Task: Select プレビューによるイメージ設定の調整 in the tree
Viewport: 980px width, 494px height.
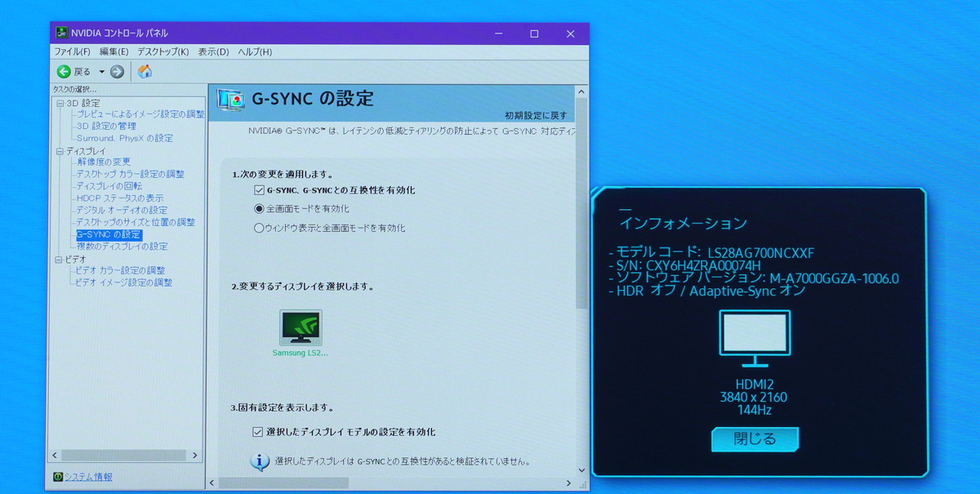Action: [140, 114]
